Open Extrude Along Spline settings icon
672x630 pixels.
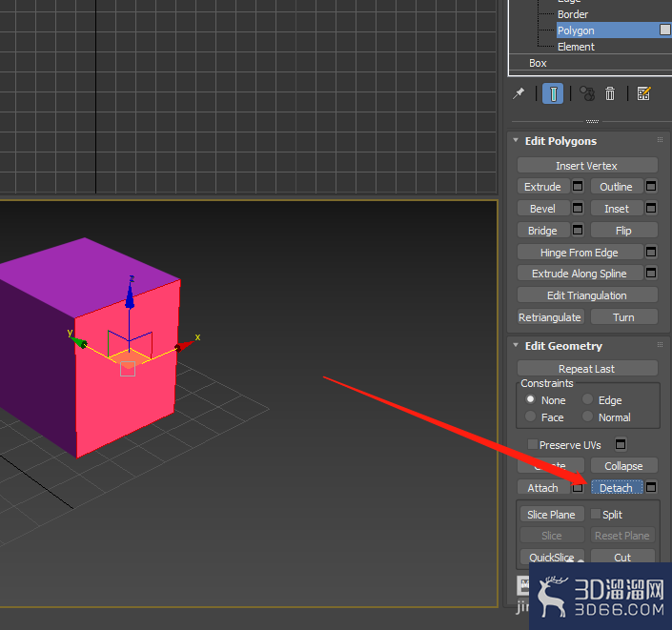click(651, 273)
